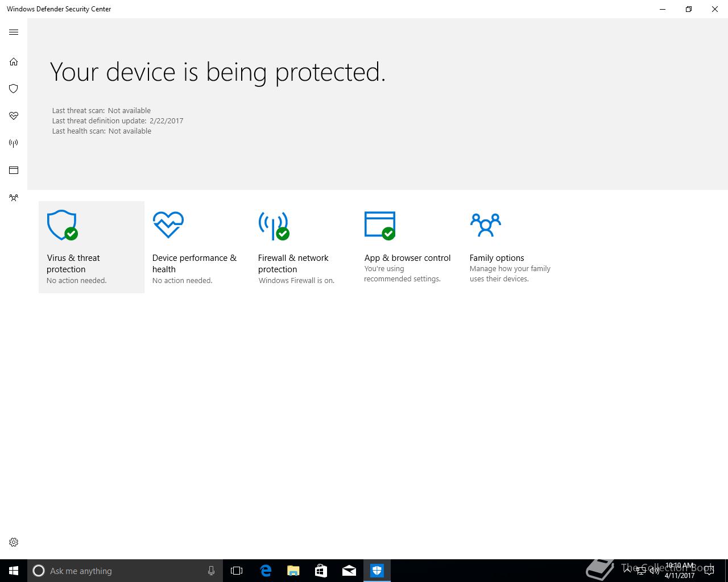
Task: Click the Cortana 'Ask me anything' search box
Action: pos(125,571)
